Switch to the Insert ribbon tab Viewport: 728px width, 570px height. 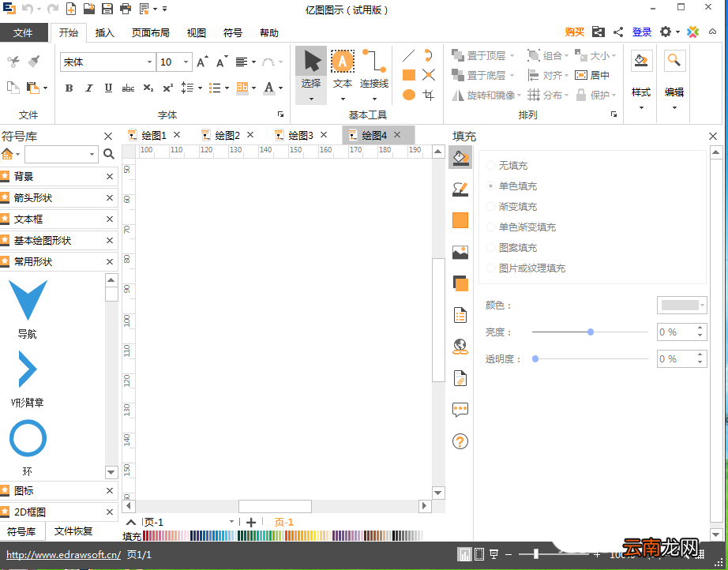click(104, 32)
